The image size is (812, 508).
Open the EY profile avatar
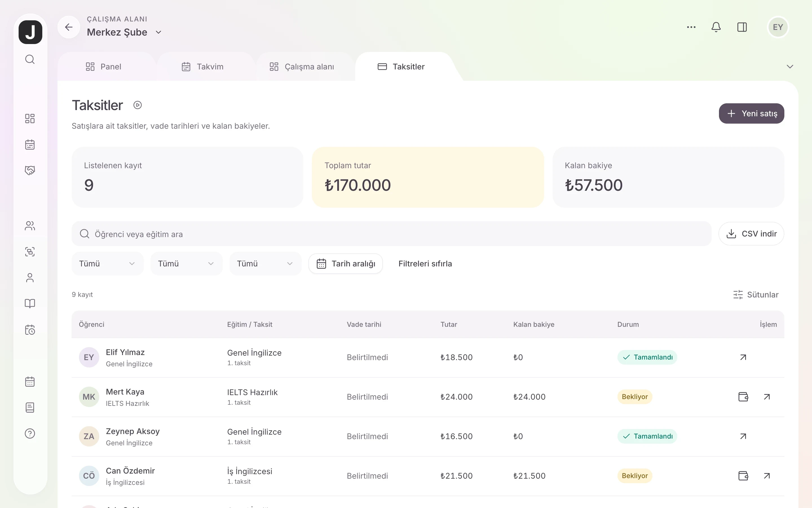(778, 27)
